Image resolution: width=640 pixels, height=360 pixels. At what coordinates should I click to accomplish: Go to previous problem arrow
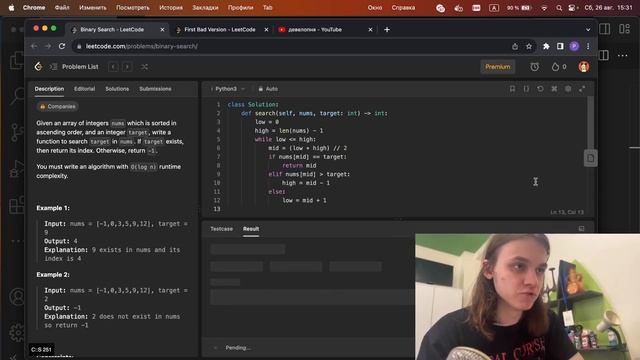[x=113, y=67]
